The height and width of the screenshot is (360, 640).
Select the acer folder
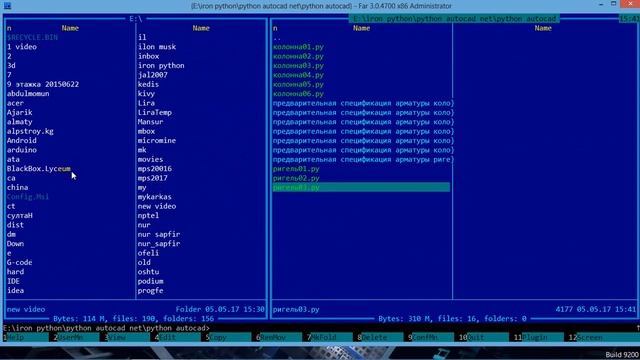(15, 103)
